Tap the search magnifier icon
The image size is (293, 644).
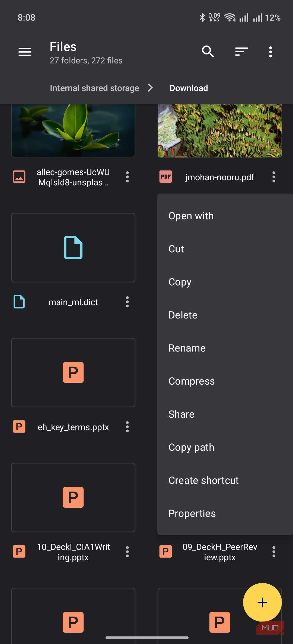point(208,51)
